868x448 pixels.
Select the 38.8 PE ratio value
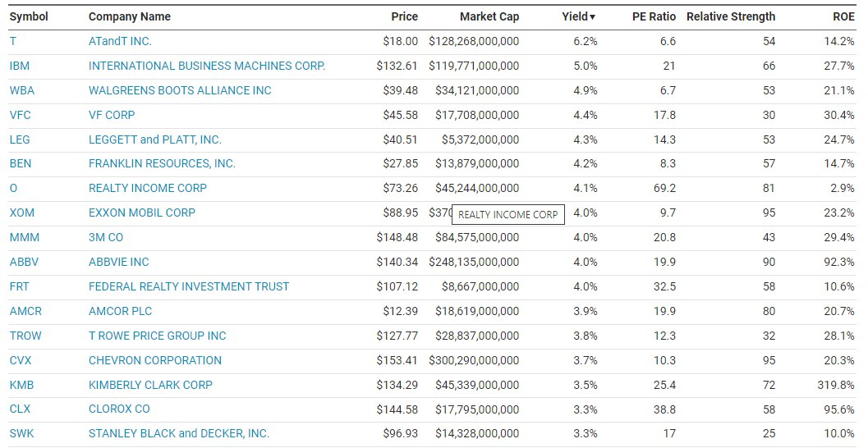point(664,409)
